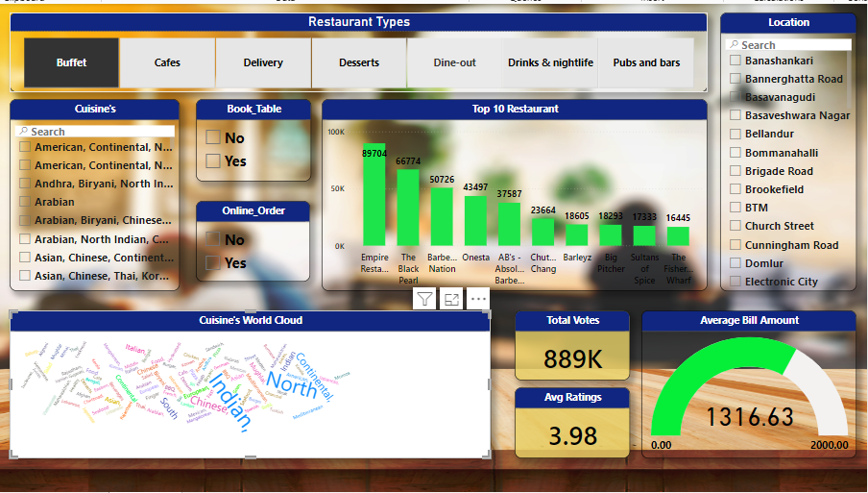Select the Buffet restaurant type
The height and width of the screenshot is (493, 868).
pyautogui.click(x=71, y=63)
